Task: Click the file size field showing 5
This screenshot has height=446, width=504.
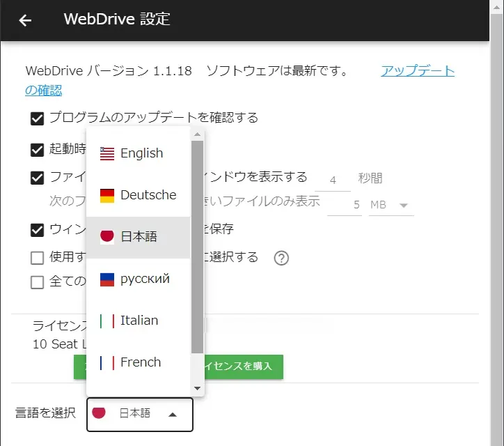Action: 345,205
